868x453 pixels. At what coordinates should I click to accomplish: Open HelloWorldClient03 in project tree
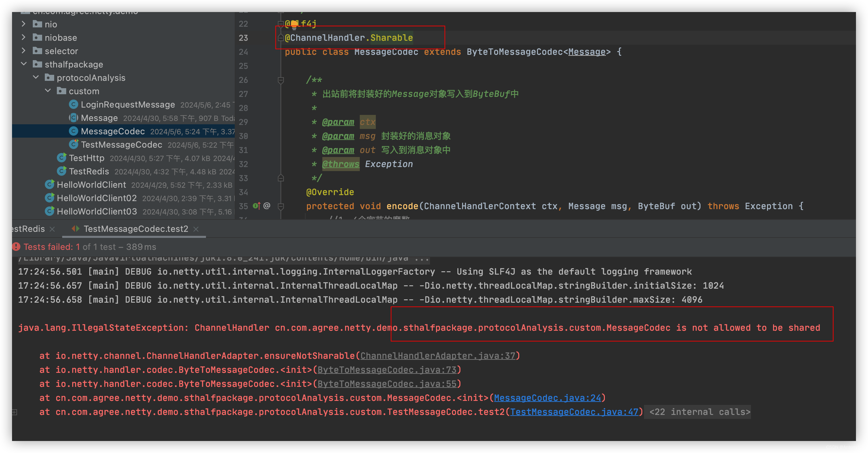(97, 211)
